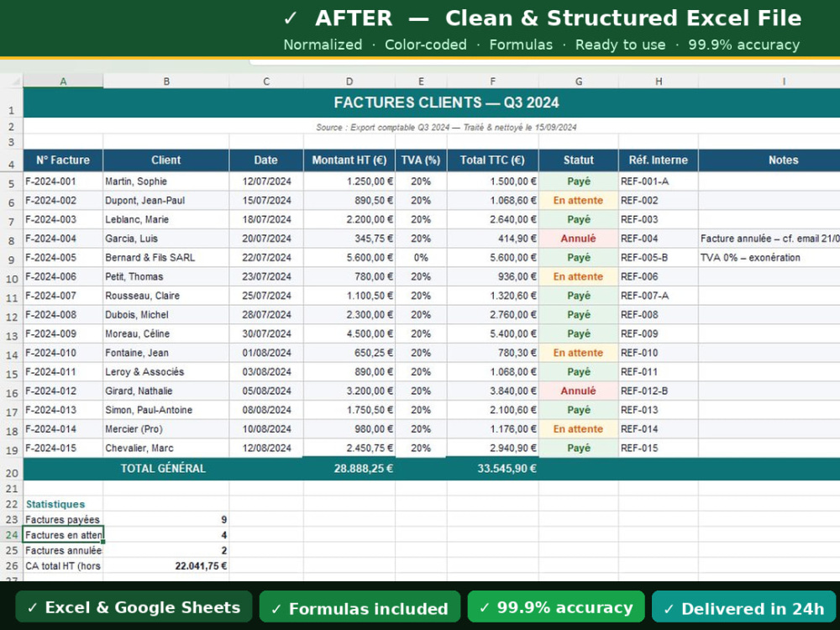Viewport: 840px width, 630px height.
Task: Select client cell Moreau, Céline
Action: click(x=166, y=333)
